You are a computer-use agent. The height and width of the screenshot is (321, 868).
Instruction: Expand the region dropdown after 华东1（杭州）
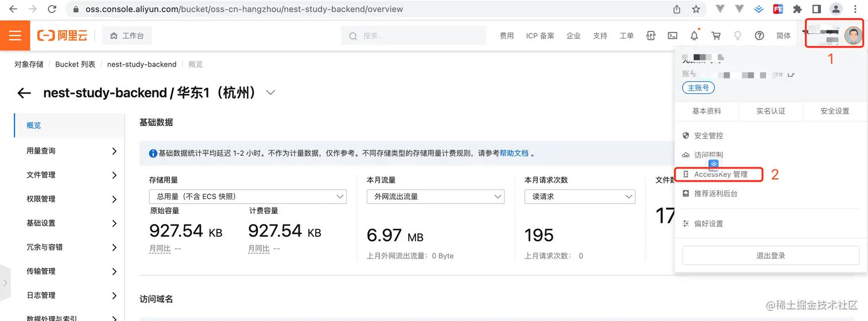270,92
